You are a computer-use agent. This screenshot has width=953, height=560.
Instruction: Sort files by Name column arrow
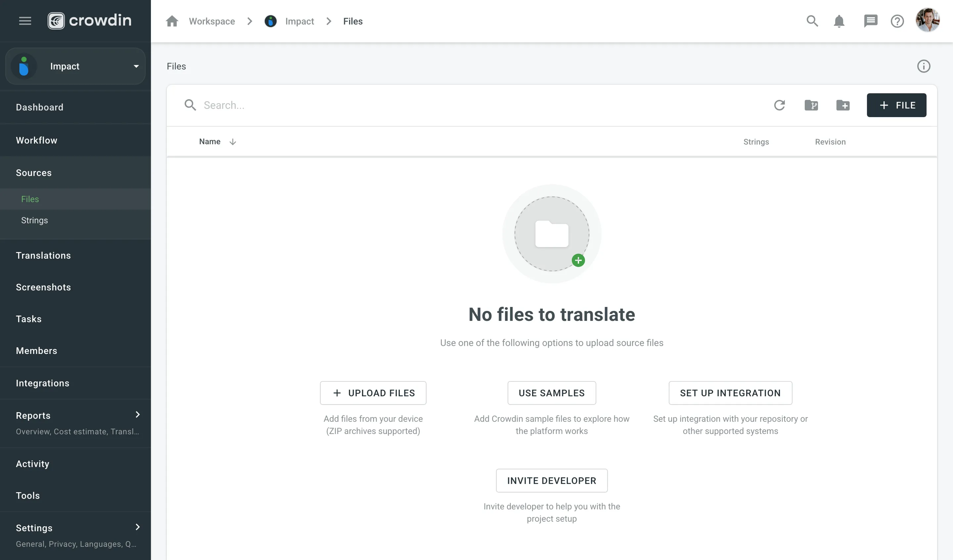tap(233, 142)
